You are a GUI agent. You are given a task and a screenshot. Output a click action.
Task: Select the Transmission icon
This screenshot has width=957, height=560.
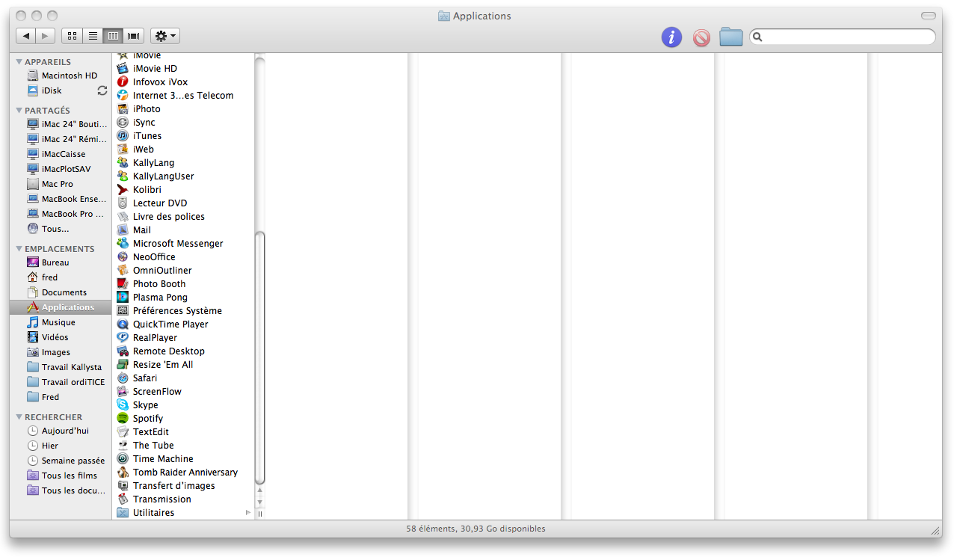click(123, 499)
